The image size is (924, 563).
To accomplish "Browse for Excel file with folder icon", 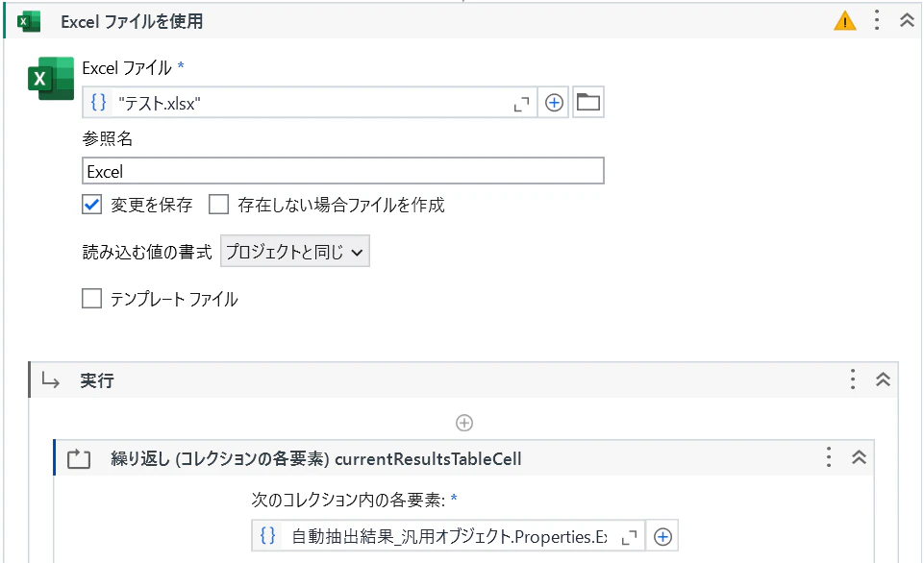I will coord(588,103).
